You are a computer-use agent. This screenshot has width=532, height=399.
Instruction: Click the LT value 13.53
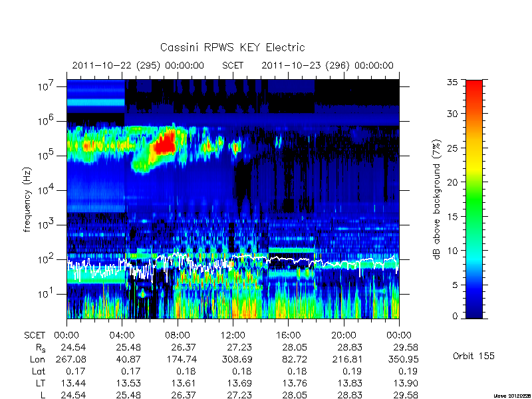tap(128, 383)
